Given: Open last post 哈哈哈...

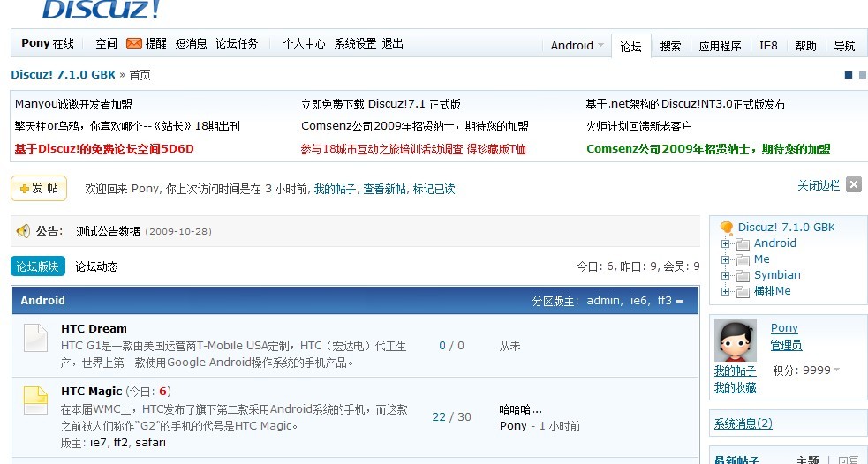Looking at the screenshot, I should click(x=520, y=409).
